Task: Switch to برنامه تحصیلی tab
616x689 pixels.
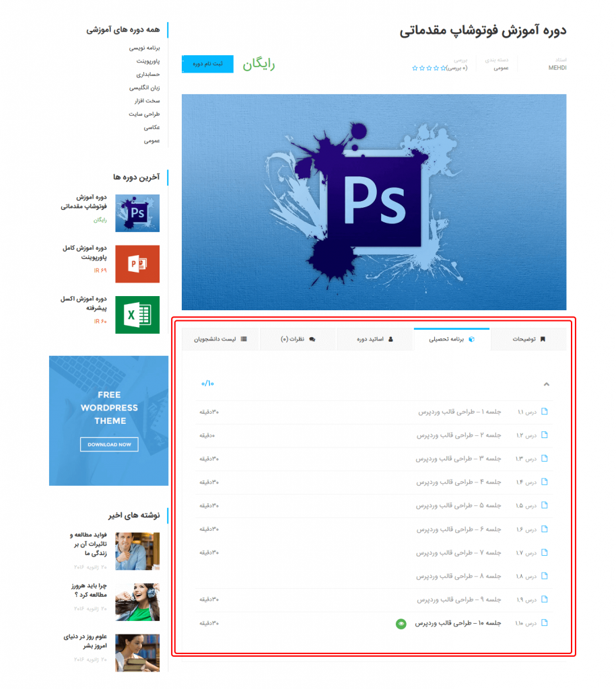Action: point(452,339)
